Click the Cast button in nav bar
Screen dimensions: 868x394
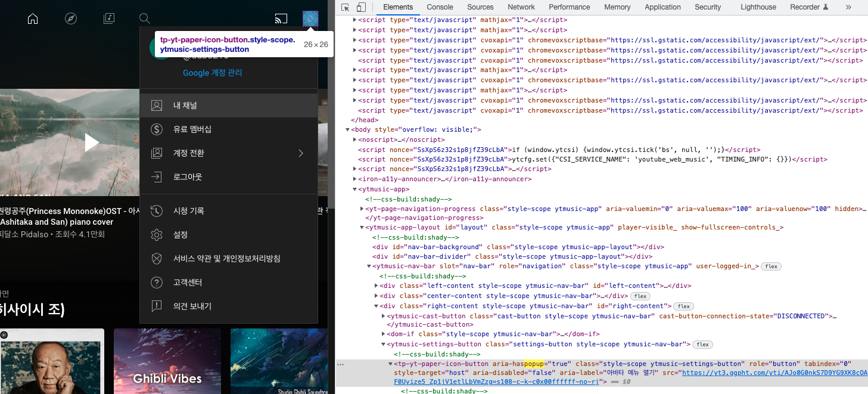coord(281,18)
